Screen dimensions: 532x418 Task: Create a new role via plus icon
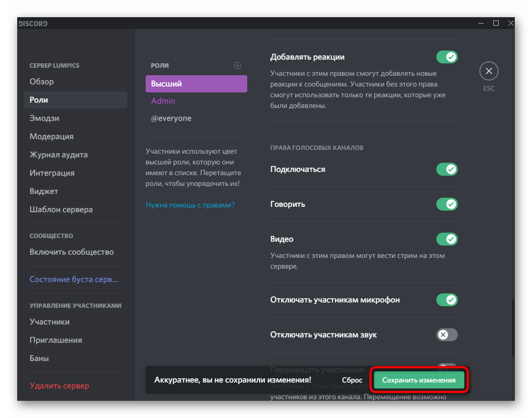tap(237, 65)
